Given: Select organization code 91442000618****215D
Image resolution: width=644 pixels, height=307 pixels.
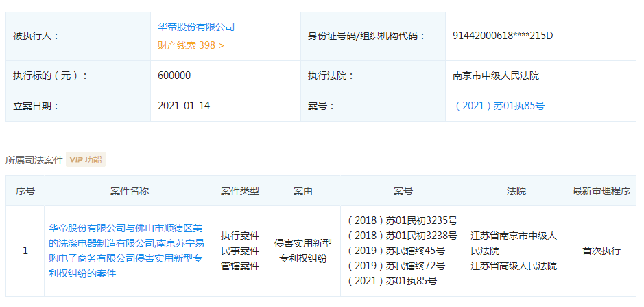Looking at the screenshot, I should point(503,36).
